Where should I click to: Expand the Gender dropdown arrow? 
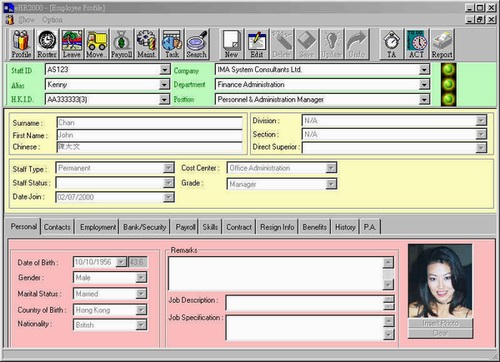[141, 277]
